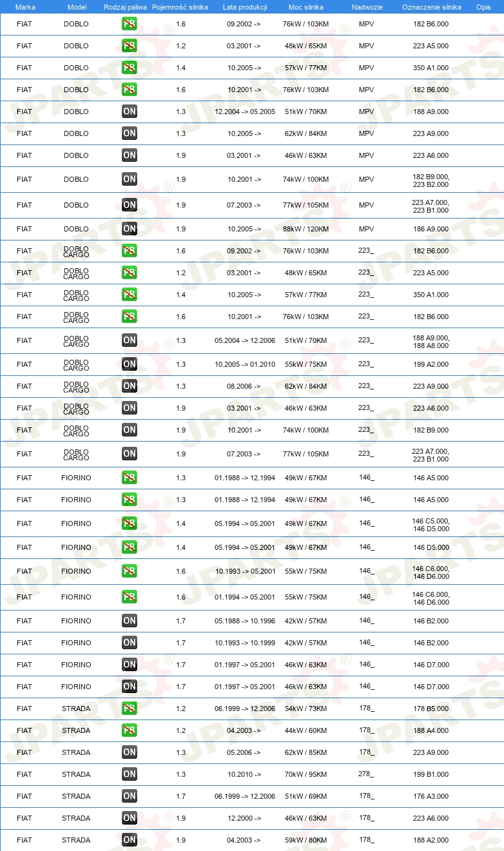Click ON icon for Strada 1.3 05.2006
Image resolution: width=504 pixels, height=851 pixels.
(x=130, y=752)
